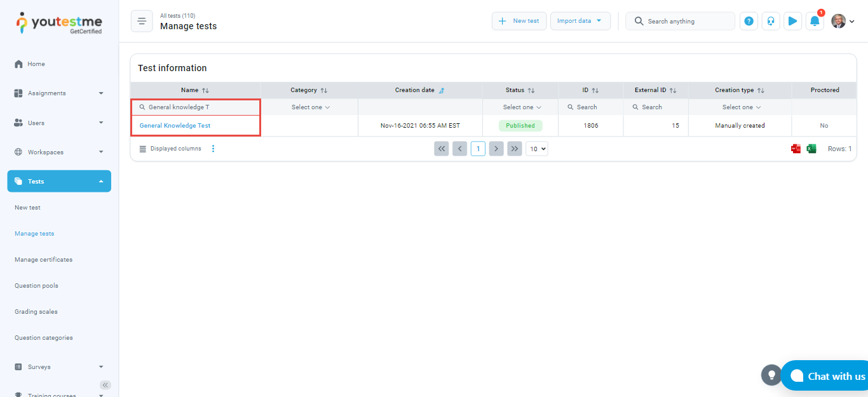Open the help question mark icon
The height and width of the screenshot is (397, 868).
(749, 21)
